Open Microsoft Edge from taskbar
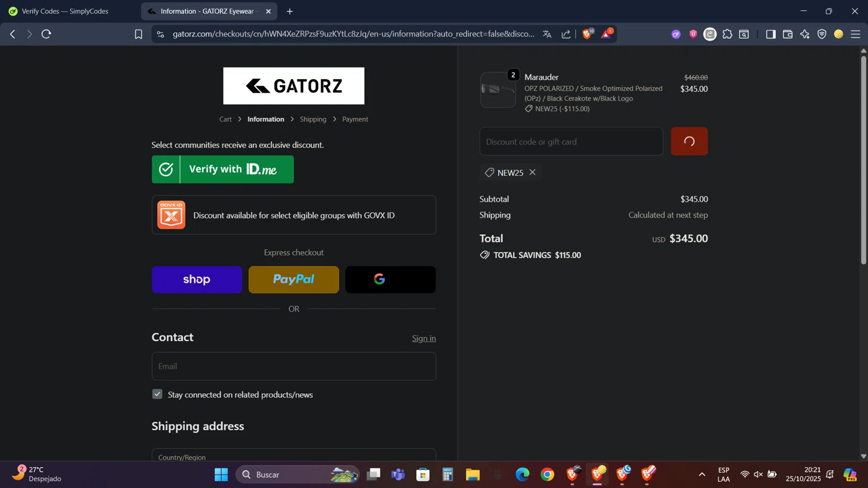The image size is (868, 488). pyautogui.click(x=523, y=475)
